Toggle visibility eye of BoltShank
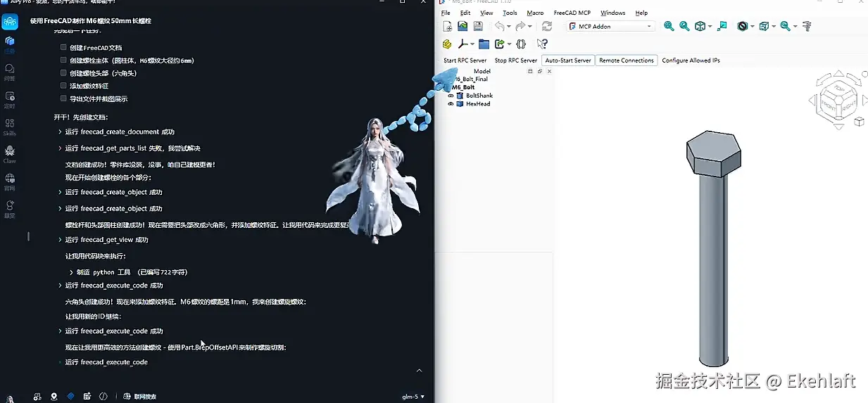This screenshot has height=403, width=868. 451,96
